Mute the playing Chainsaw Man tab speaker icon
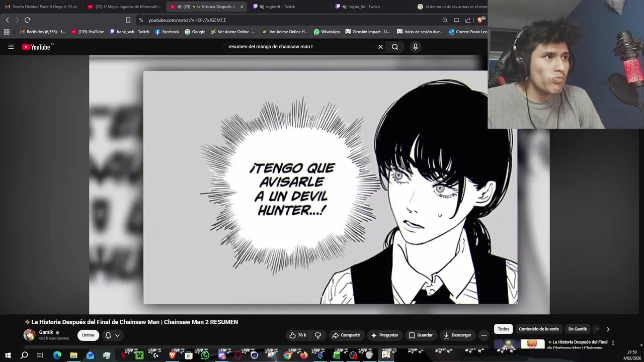Screen dimensions: 644x362 tap(179, 7)
